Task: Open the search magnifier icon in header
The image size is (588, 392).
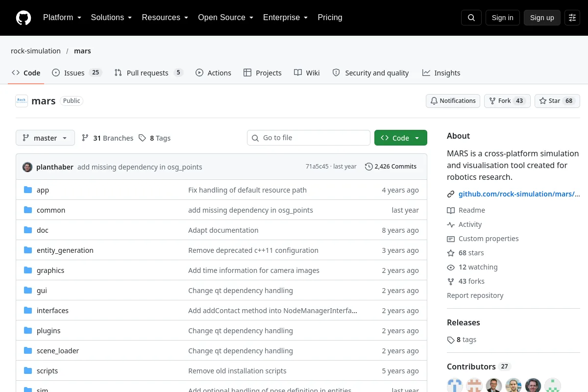Action: (471, 18)
